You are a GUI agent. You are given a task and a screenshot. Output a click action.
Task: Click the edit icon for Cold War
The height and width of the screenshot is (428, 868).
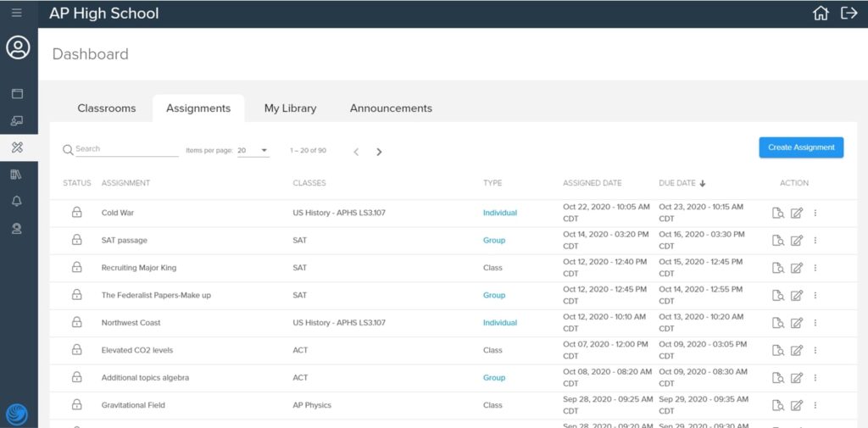coord(797,214)
